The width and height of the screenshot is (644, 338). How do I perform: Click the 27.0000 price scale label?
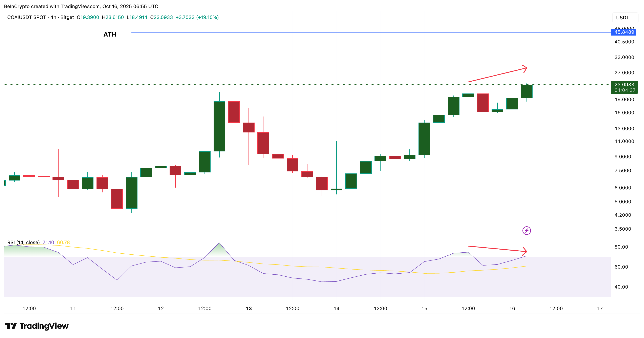point(624,72)
